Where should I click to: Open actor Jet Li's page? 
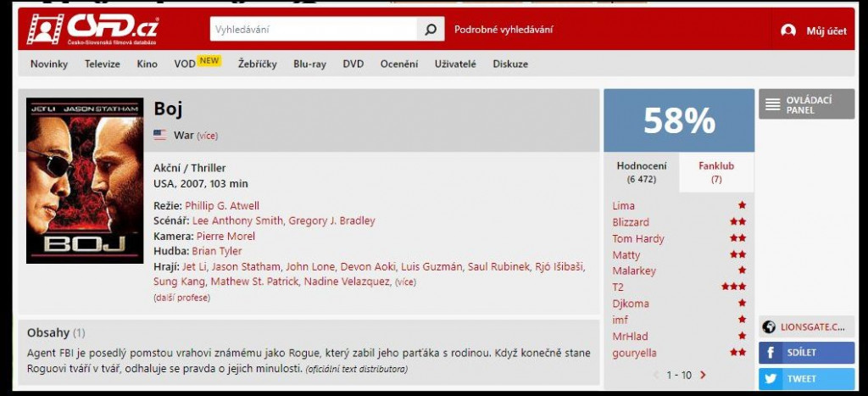tap(194, 266)
